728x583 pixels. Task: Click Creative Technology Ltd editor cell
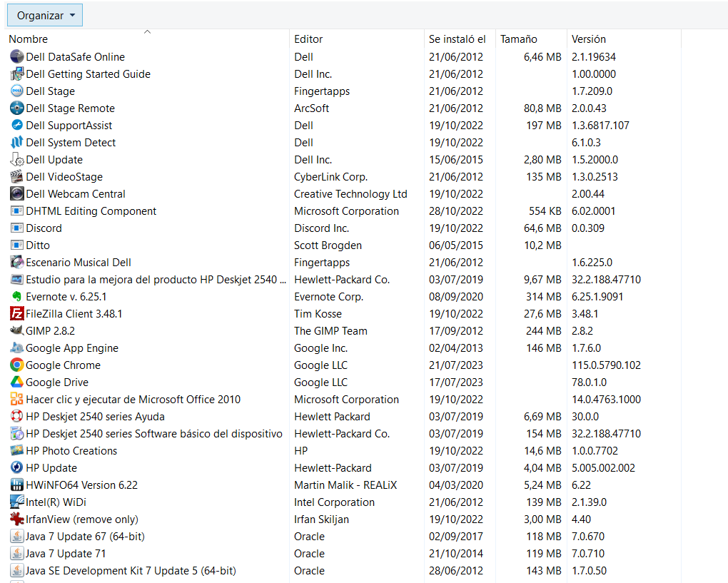(x=350, y=194)
